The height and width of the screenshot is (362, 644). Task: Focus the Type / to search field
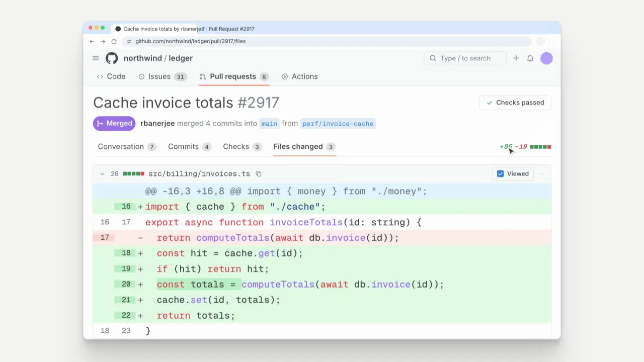pos(465,58)
